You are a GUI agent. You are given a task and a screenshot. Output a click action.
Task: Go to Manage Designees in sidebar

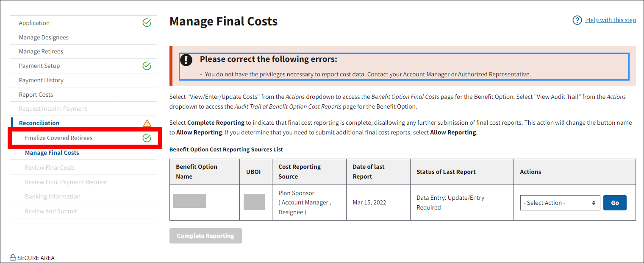click(44, 37)
